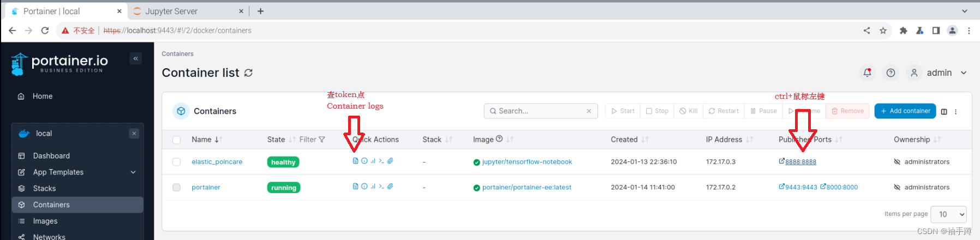The width and height of the screenshot is (980, 240).
Task: Reload the browser page
Action: coord(45,31)
